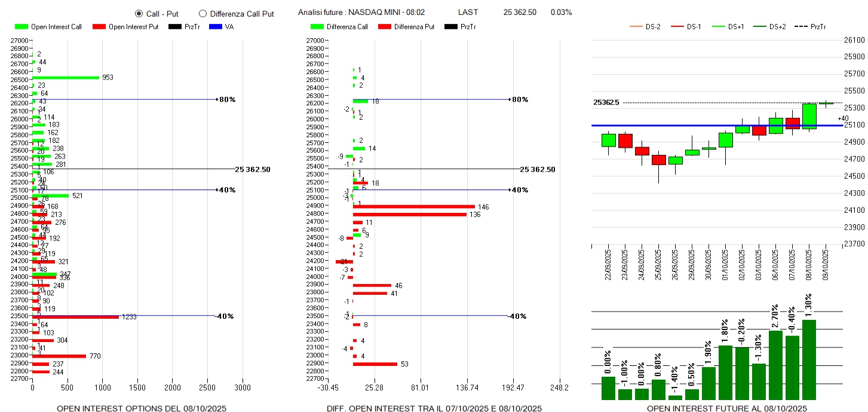Click the red Open Interest Put legend swatch
The height and width of the screenshot is (412, 868).
[x=99, y=27]
